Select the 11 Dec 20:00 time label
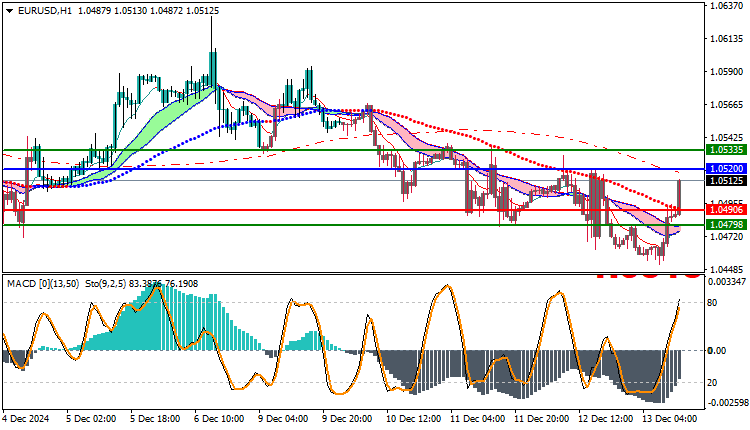The image size is (750, 430). (541, 419)
